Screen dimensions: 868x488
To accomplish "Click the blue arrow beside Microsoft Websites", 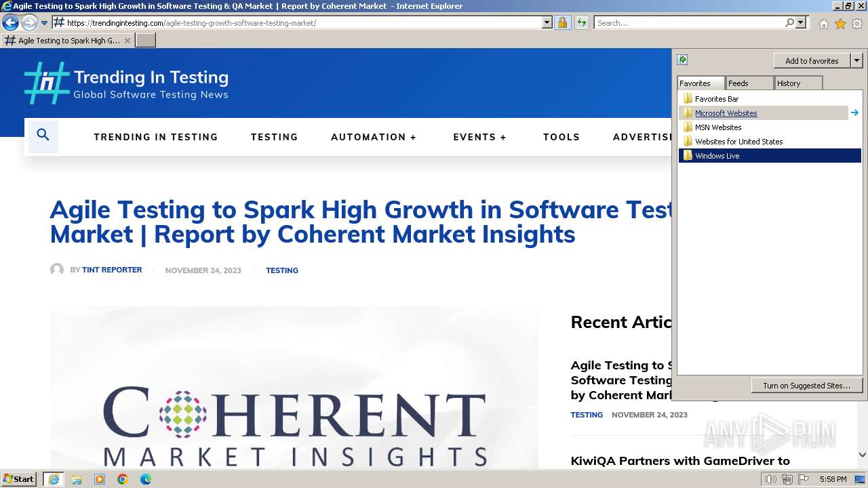I will 854,113.
